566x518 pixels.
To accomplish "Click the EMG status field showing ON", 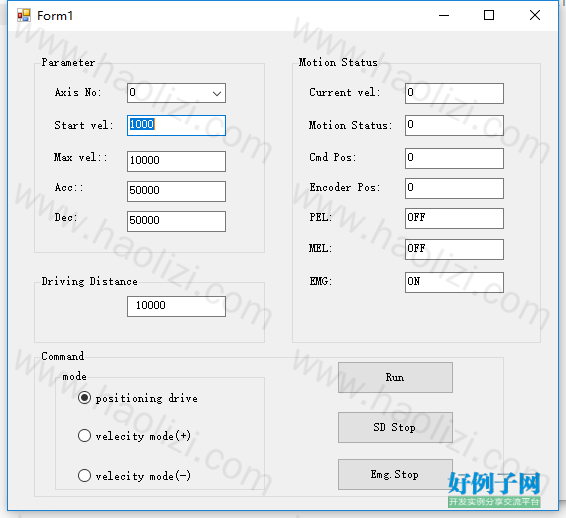I will tap(454, 282).
